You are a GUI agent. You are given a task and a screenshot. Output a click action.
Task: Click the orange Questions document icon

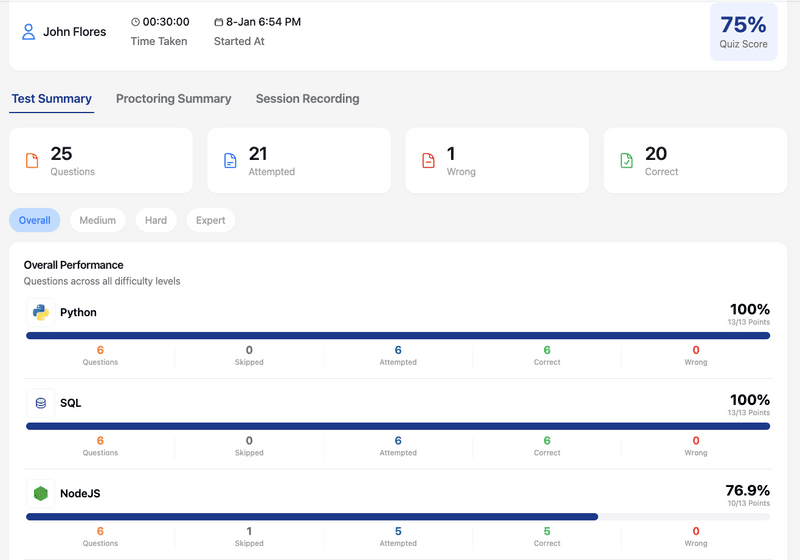[x=32, y=161]
